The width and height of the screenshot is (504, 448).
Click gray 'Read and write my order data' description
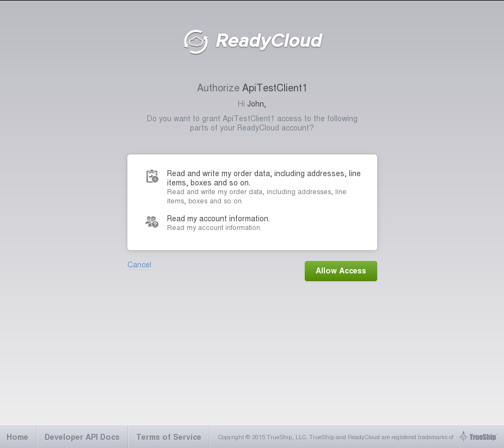256,196
